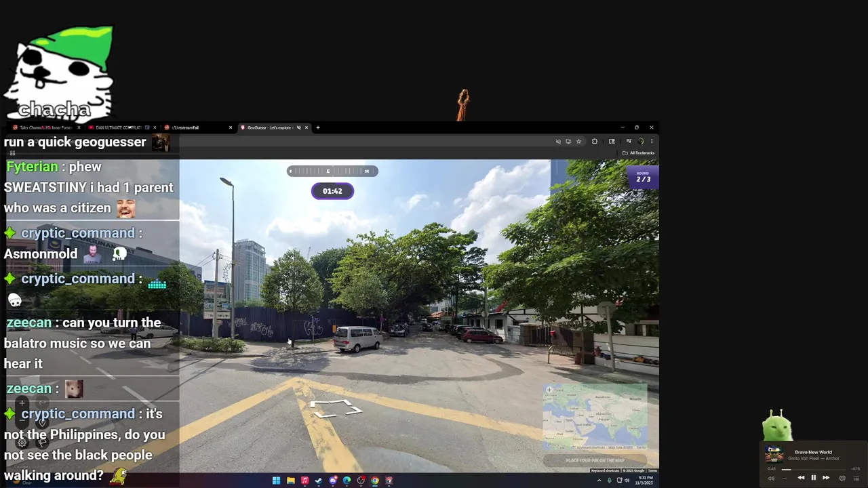Pause the Brave New World track
The width and height of the screenshot is (868, 488).
(814, 478)
